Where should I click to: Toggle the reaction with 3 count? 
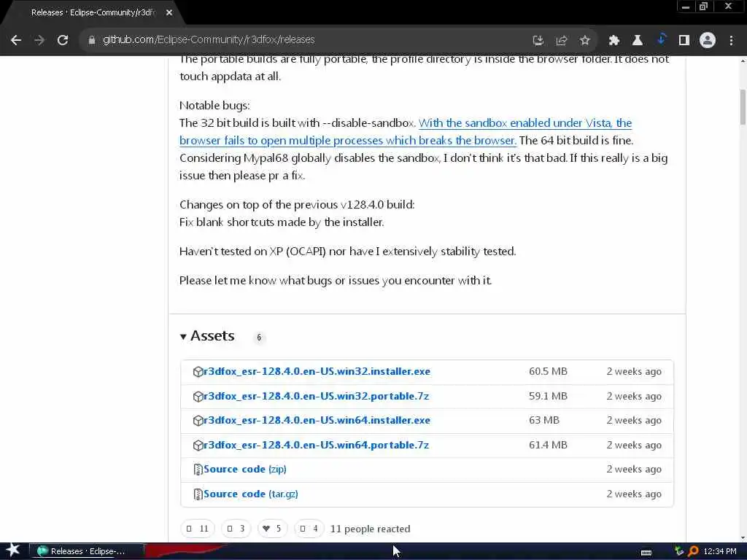point(236,529)
